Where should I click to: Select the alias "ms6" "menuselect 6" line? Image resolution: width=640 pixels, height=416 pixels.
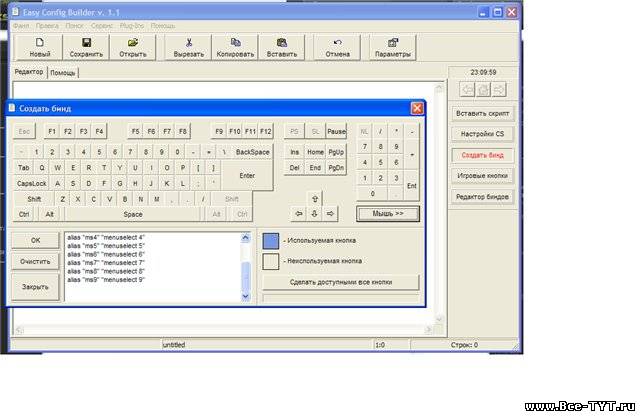(106, 254)
